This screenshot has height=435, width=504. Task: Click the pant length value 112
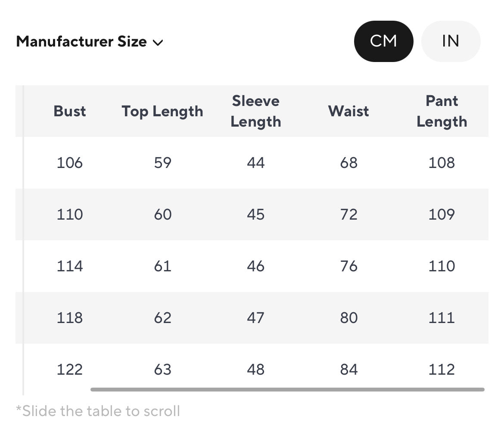pos(442,370)
